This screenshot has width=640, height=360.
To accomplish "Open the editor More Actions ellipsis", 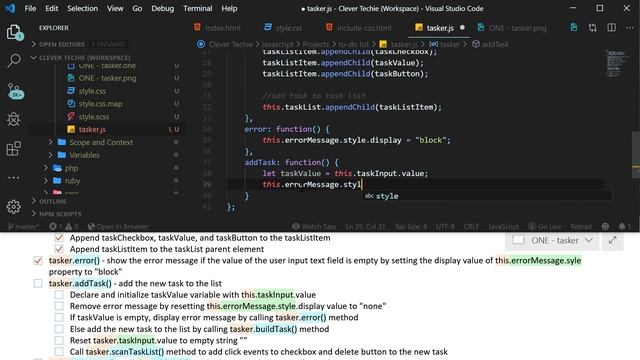I will (629, 28).
